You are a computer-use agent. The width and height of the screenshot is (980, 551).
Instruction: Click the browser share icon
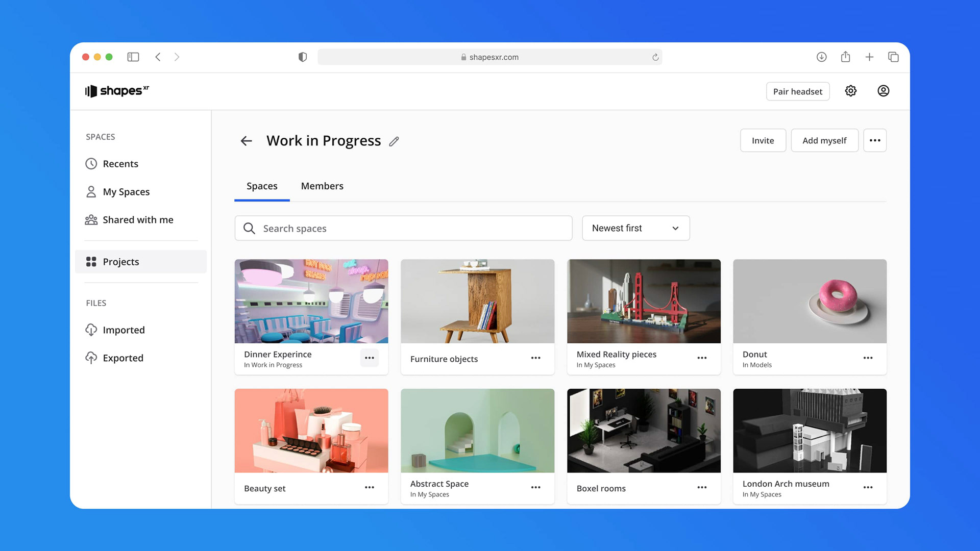[845, 57]
